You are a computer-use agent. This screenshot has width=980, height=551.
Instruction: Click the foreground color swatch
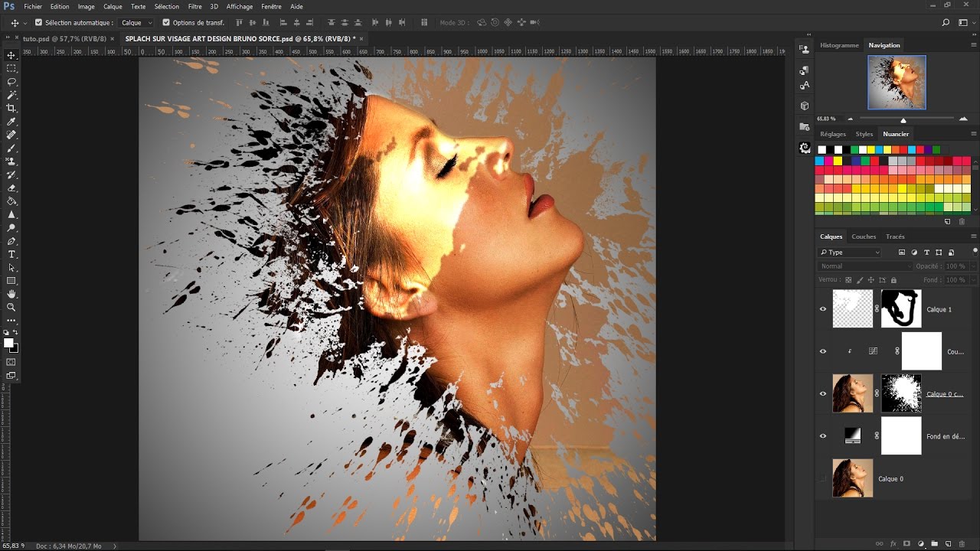[9, 343]
